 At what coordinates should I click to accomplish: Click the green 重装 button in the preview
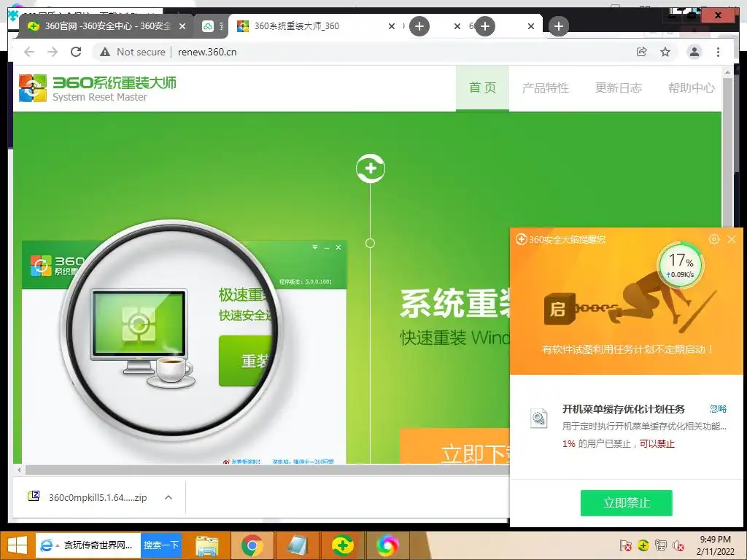tap(245, 360)
